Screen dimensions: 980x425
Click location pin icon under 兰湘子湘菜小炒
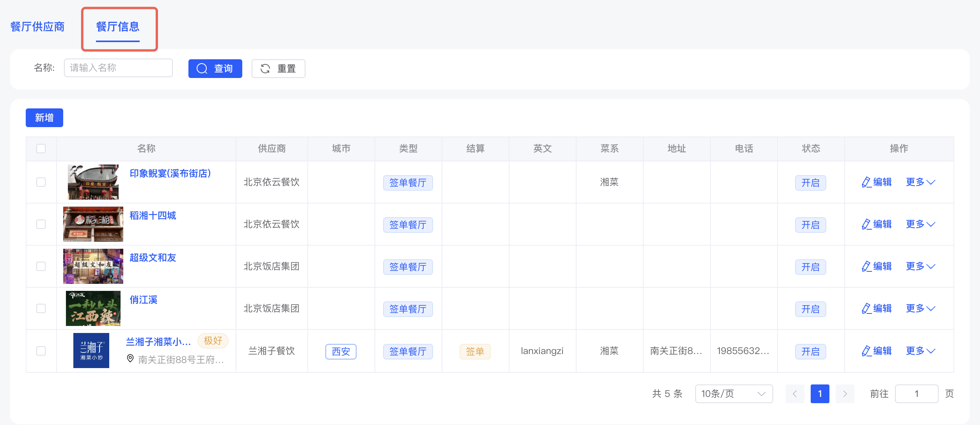click(x=130, y=358)
